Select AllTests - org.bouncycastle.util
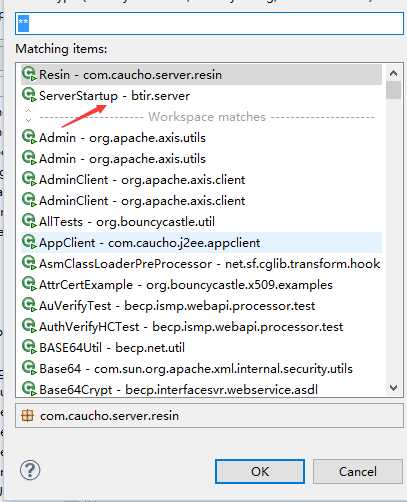The width and height of the screenshot is (407, 502). point(201,222)
